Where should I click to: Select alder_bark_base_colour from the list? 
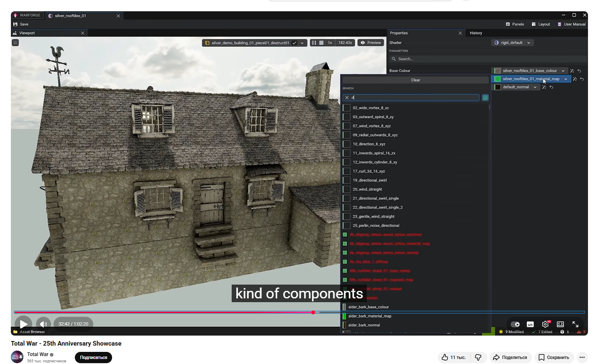pos(368,307)
